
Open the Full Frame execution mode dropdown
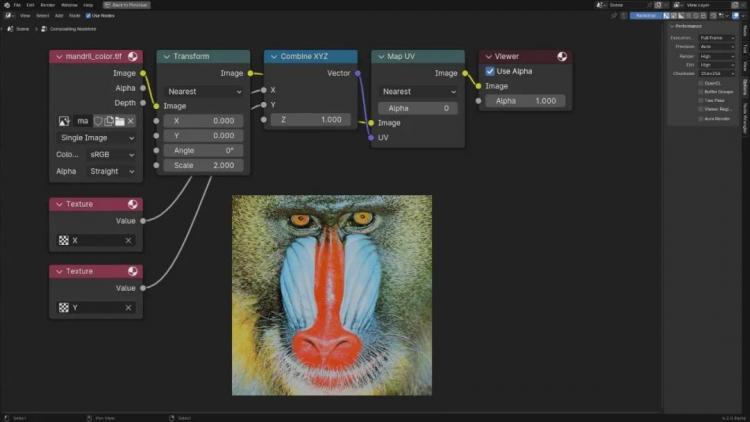717,38
